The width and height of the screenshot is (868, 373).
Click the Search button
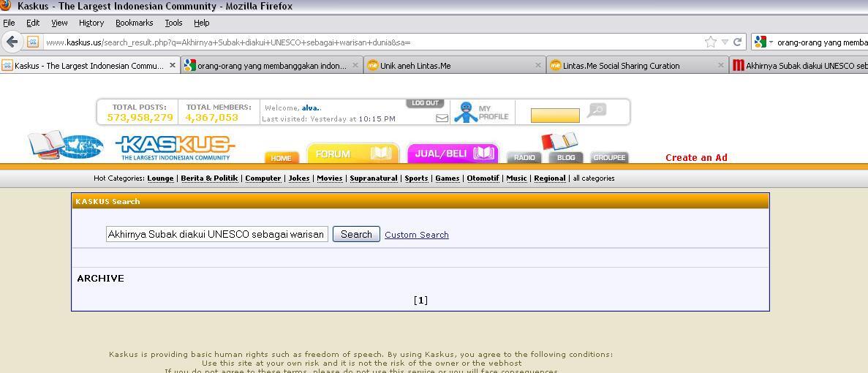(x=357, y=234)
